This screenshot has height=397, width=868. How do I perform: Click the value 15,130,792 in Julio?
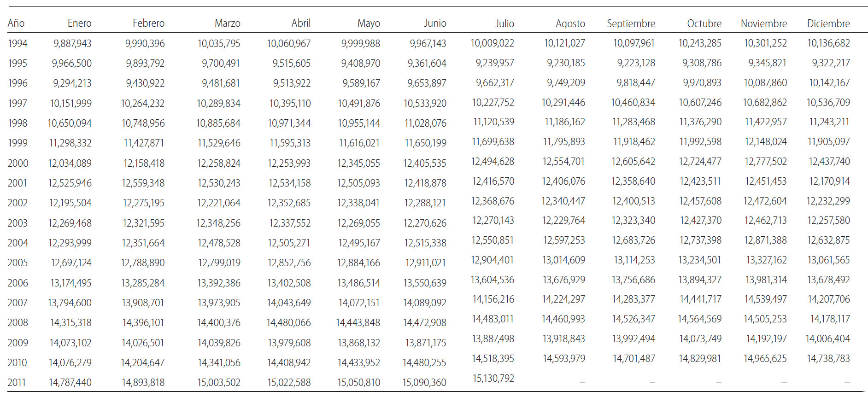pyautogui.click(x=493, y=378)
